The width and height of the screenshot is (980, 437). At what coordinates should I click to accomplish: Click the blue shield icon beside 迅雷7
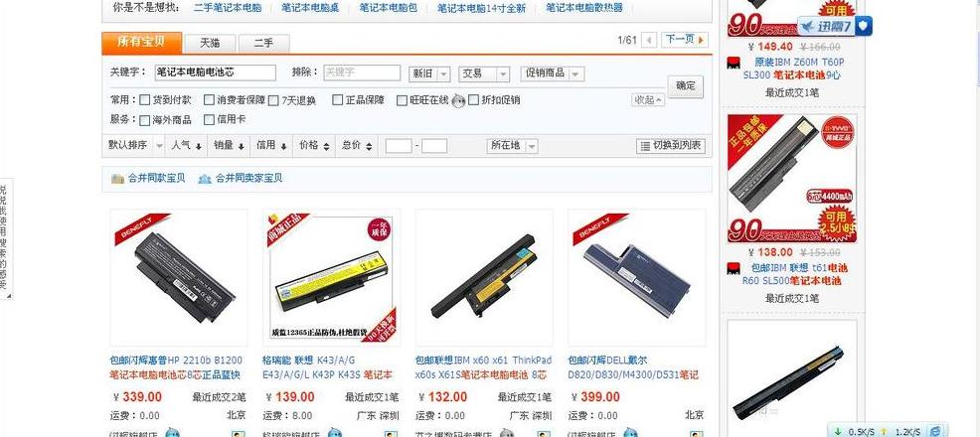863,26
